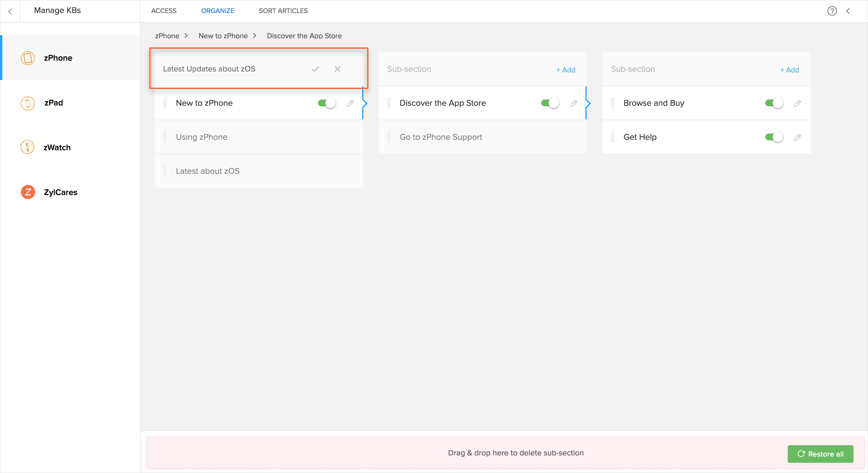The image size is (868, 473).
Task: Cancel section rename with the X icon
Action: (337, 69)
